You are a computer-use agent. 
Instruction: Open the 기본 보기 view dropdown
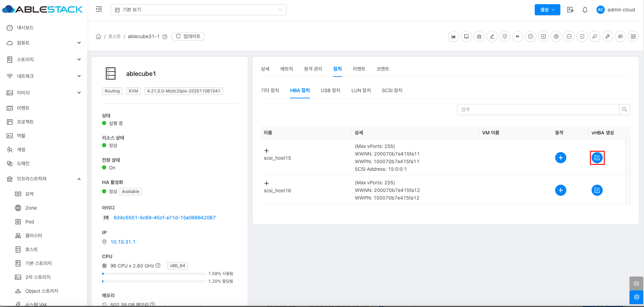(198, 10)
